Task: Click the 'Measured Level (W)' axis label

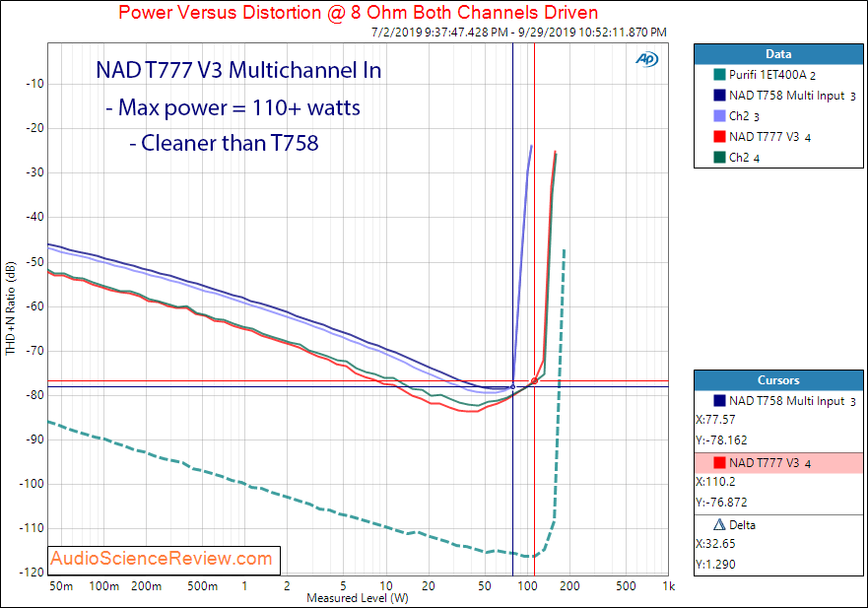Action: click(x=358, y=598)
